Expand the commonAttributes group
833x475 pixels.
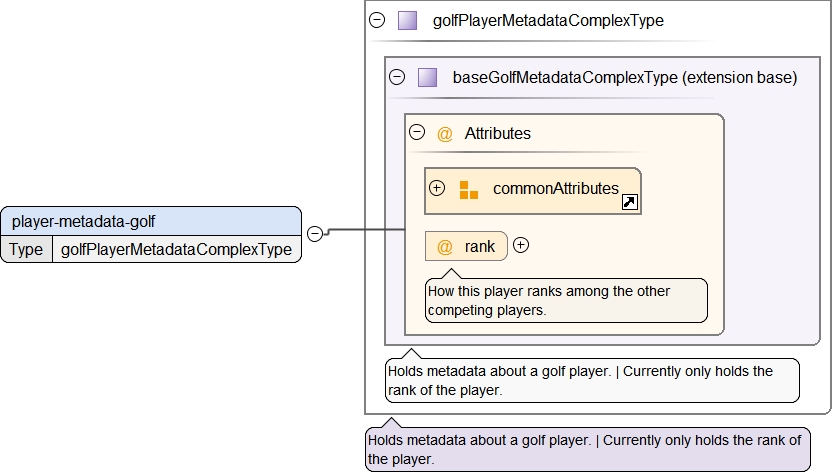click(x=437, y=188)
